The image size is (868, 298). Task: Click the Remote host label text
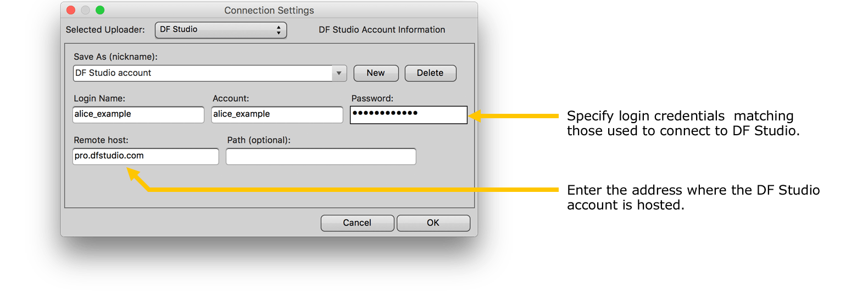click(101, 140)
